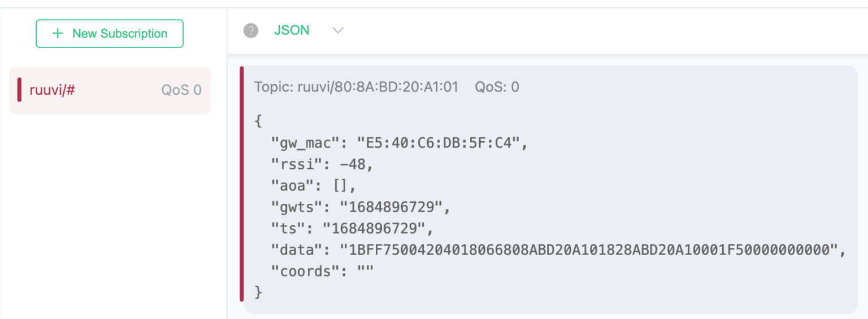
Task: Expand the chevron arrow beside JSON
Action: click(x=338, y=30)
